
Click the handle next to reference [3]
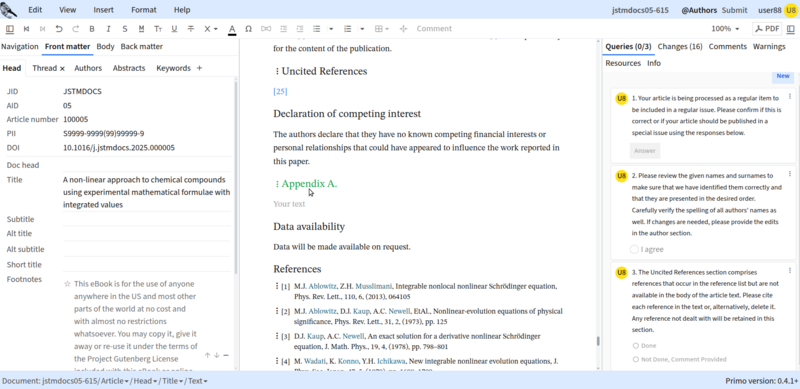[x=277, y=336]
